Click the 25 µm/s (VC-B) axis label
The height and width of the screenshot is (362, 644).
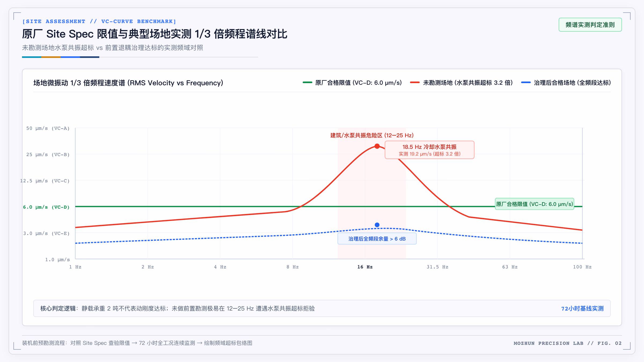click(x=48, y=154)
